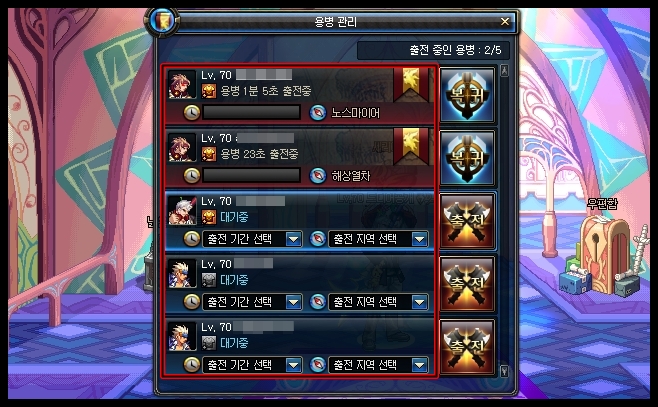Expand 출전 기간 선택 for fourth mercenary
This screenshot has height=407, width=658.
tap(252, 302)
